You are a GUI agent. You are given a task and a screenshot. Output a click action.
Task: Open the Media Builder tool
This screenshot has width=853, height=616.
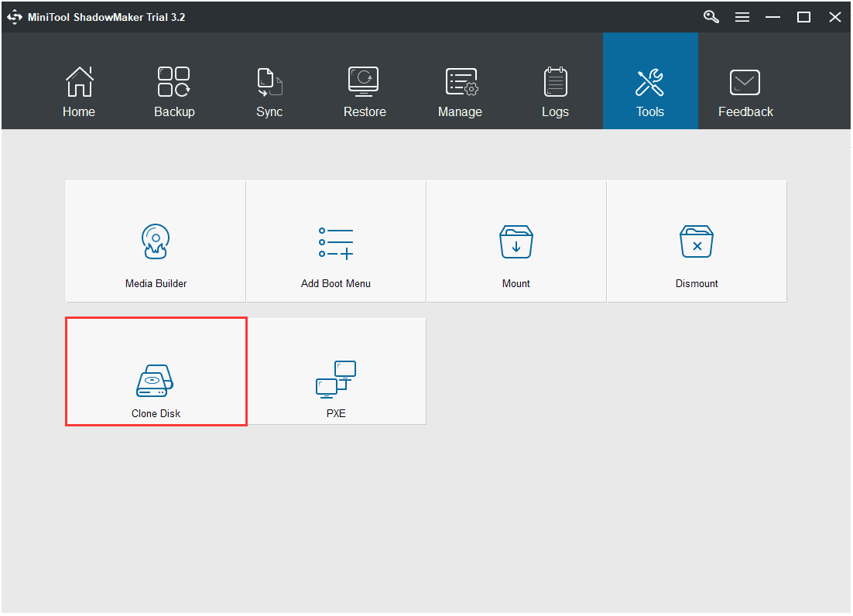(155, 241)
